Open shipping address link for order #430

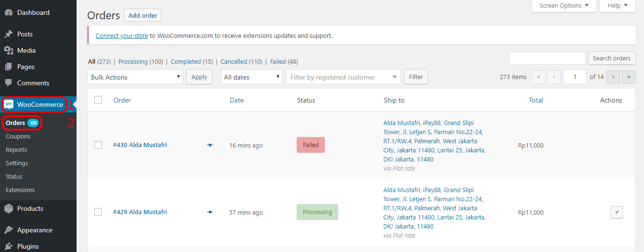coord(434,141)
